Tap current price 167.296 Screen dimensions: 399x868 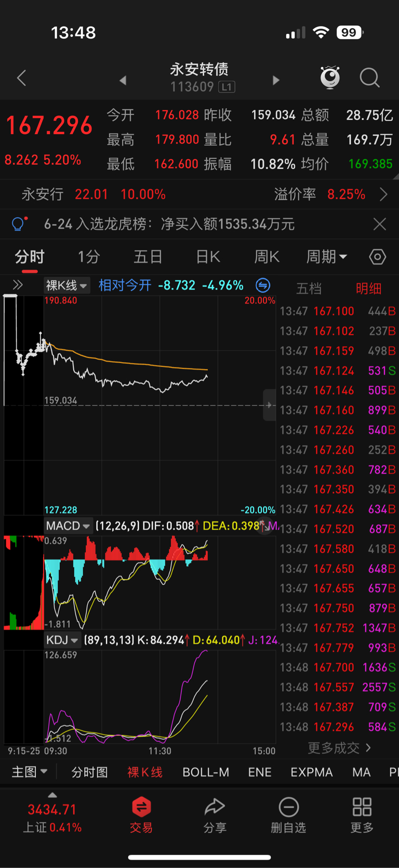49,126
